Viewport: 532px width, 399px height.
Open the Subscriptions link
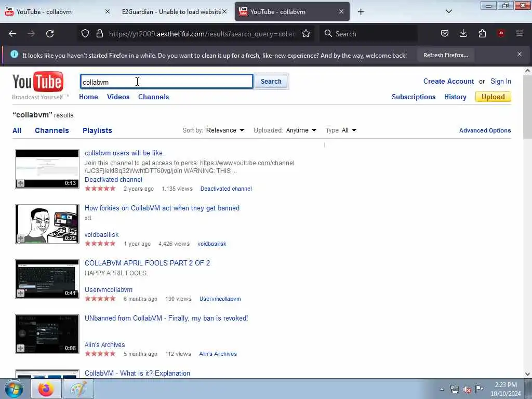coord(413,97)
